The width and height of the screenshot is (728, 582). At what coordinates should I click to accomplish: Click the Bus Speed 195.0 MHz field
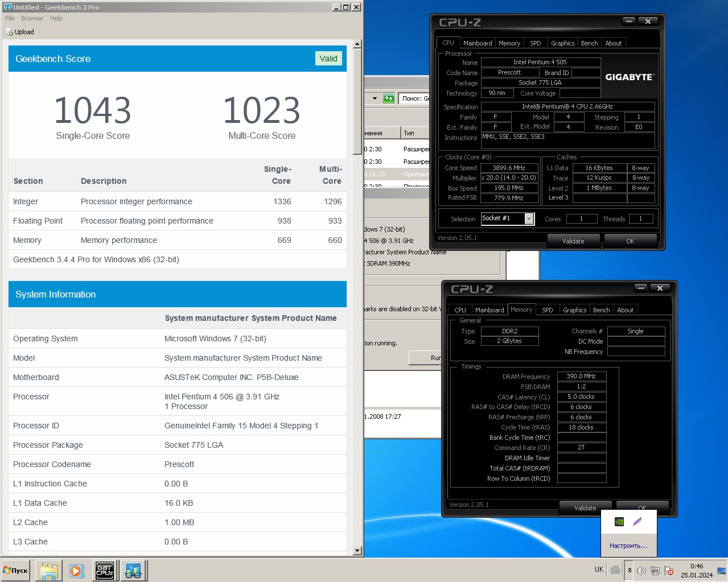click(x=509, y=188)
